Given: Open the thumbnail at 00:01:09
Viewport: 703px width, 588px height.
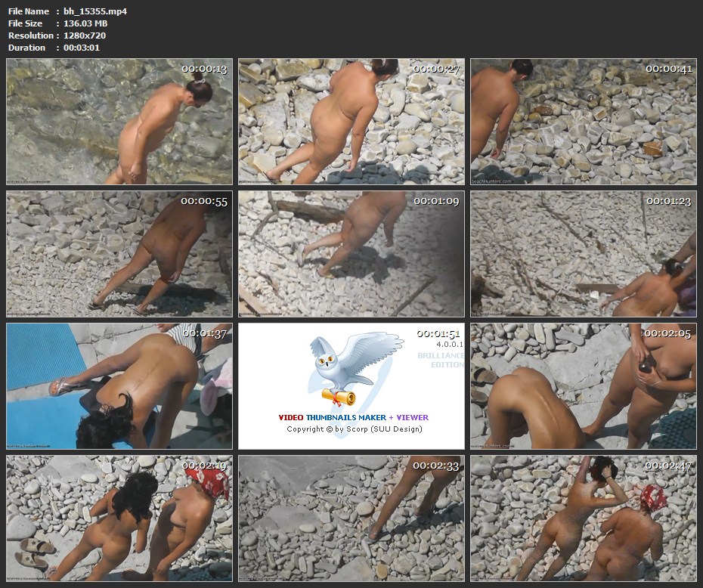Looking at the screenshot, I should pos(351,254).
